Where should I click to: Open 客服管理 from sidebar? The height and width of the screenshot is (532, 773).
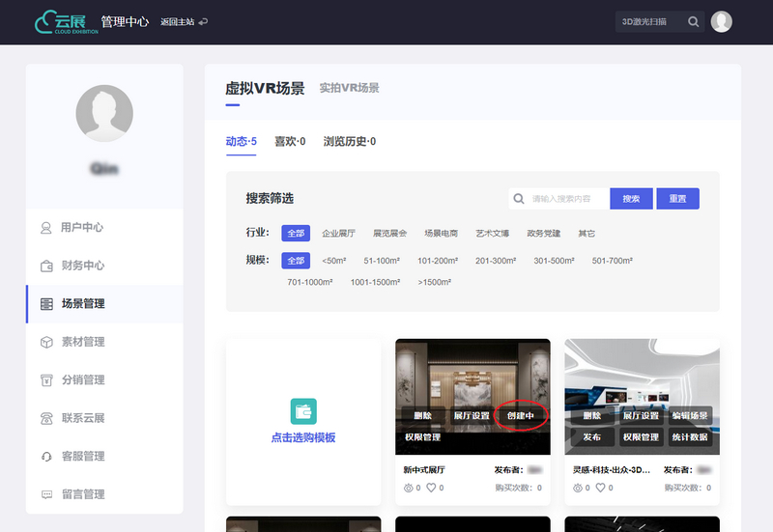pos(82,456)
